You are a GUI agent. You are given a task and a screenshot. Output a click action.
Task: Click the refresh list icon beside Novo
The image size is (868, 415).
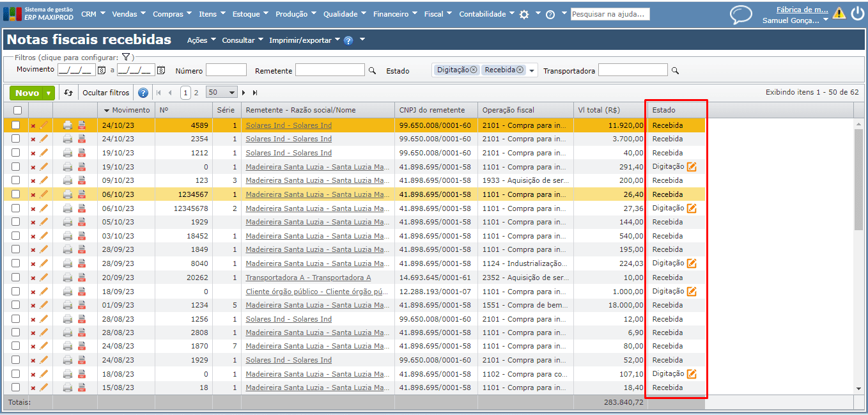[68, 93]
